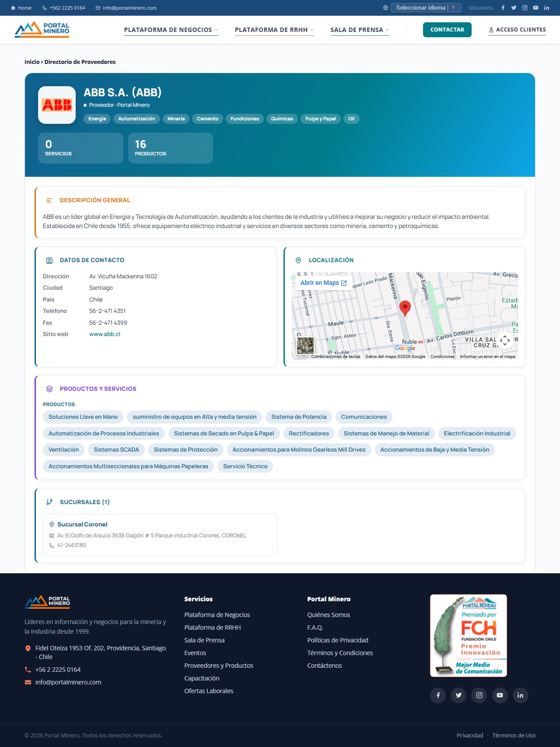Click the Electrificación Industrial chip
The width and height of the screenshot is (560, 747).
click(477, 434)
